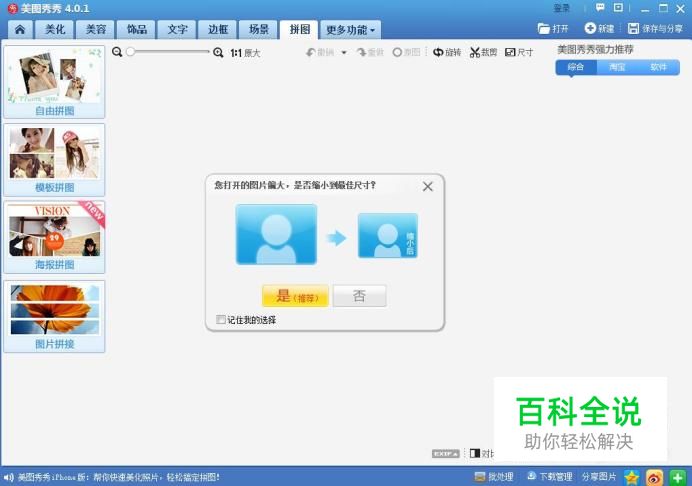
Task: Select the 综合 recommendation tab
Action: (575, 67)
